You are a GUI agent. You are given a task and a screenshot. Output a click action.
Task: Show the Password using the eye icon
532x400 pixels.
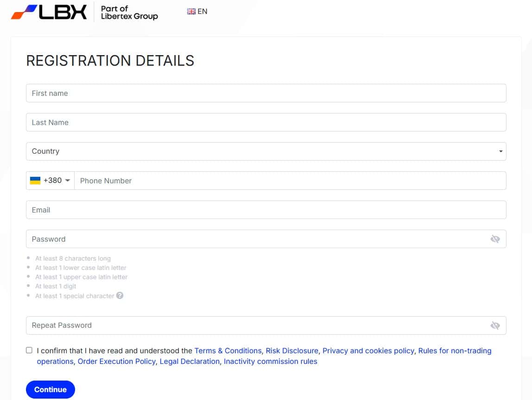(495, 239)
